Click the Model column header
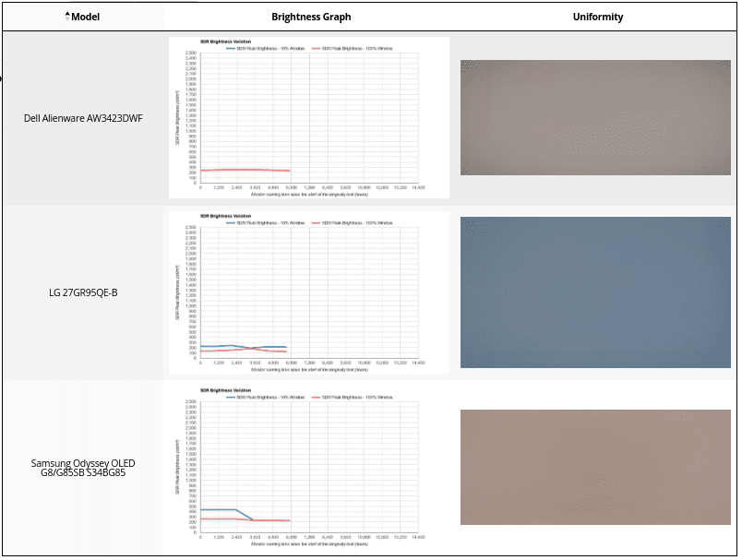Image resolution: width=742 pixels, height=560 pixels. pyautogui.click(x=83, y=17)
